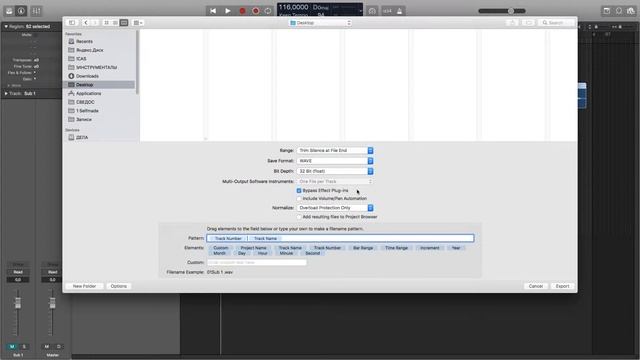The image size is (640, 360).
Task: Click the Options button
Action: [x=118, y=286]
